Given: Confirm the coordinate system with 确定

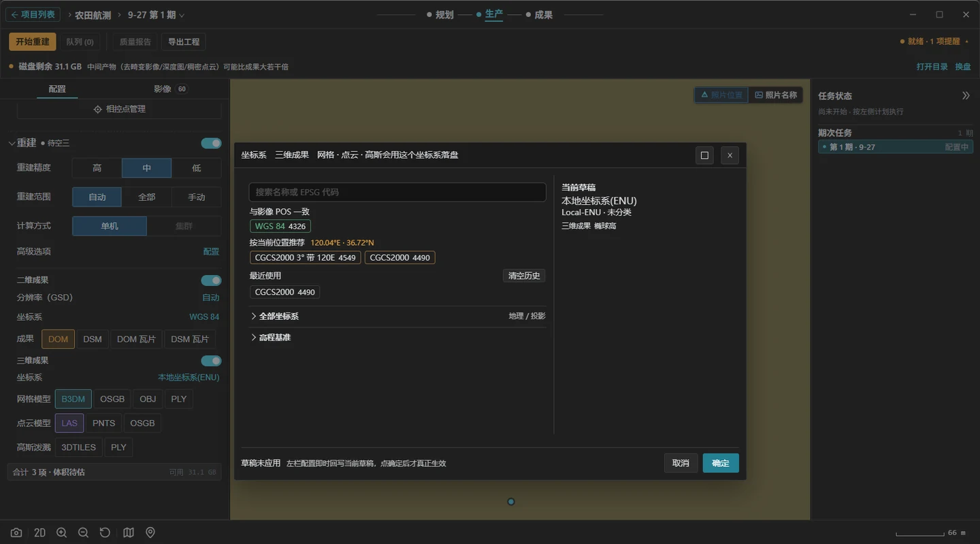Looking at the screenshot, I should (x=721, y=463).
